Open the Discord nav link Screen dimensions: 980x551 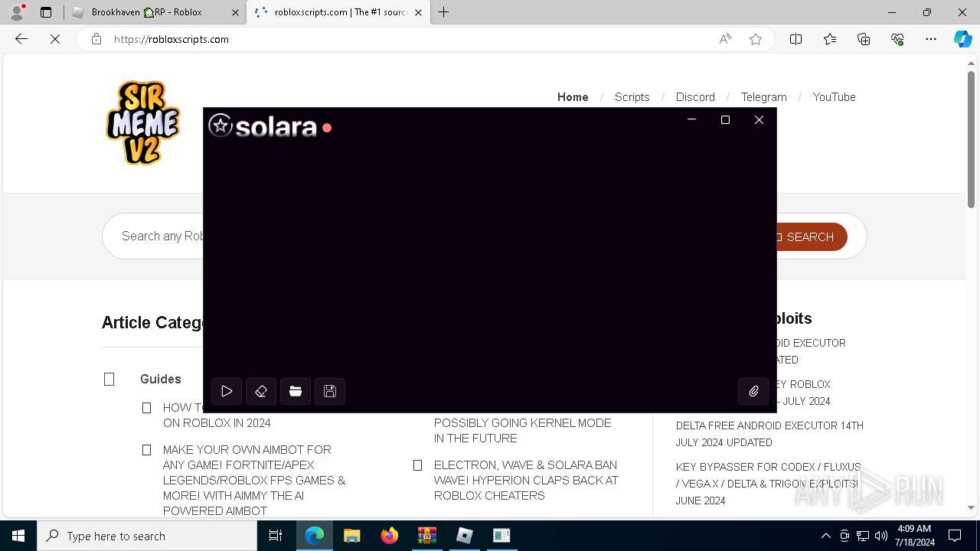[695, 97]
